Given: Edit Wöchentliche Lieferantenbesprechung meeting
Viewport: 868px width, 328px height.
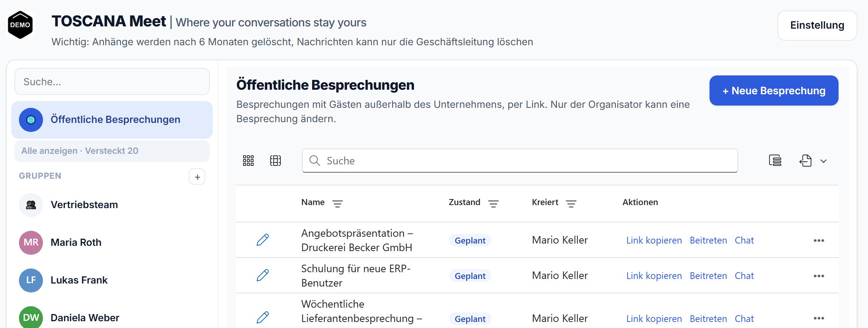Looking at the screenshot, I should click(x=263, y=317).
